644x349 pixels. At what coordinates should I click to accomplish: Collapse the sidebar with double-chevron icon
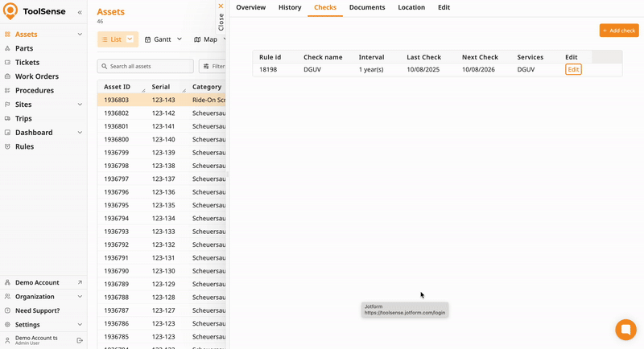coord(80,12)
